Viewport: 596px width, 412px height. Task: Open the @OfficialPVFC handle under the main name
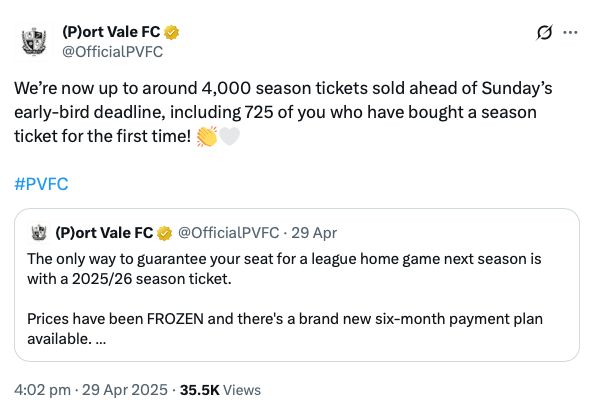[113, 52]
